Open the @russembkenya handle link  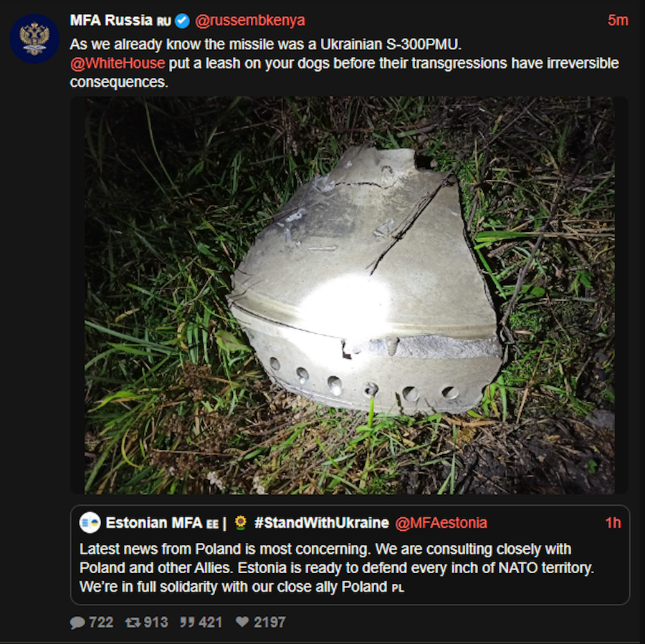click(x=250, y=20)
